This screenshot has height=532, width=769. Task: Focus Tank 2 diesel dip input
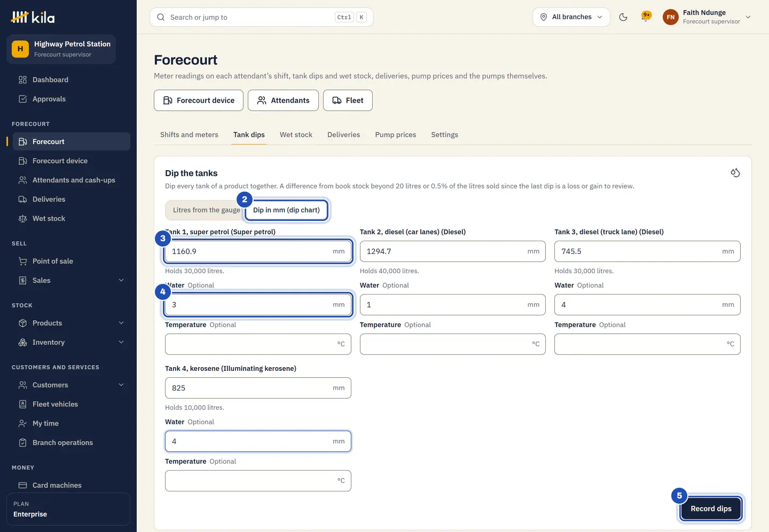coord(452,251)
